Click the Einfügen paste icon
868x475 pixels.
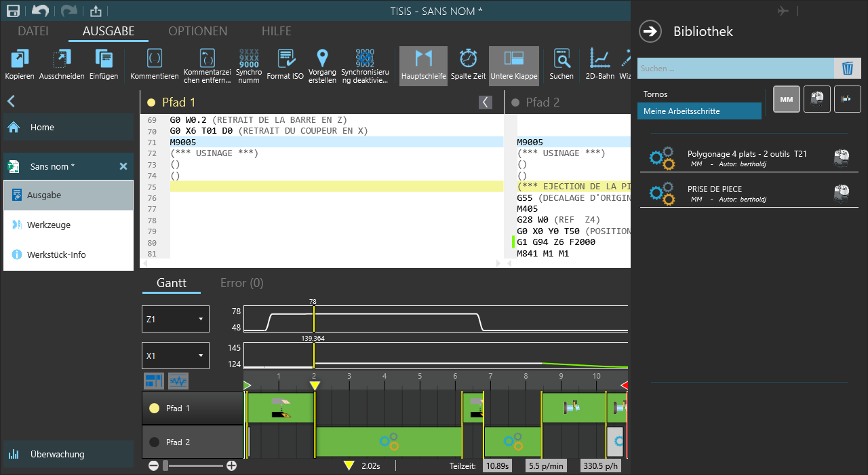point(104,59)
